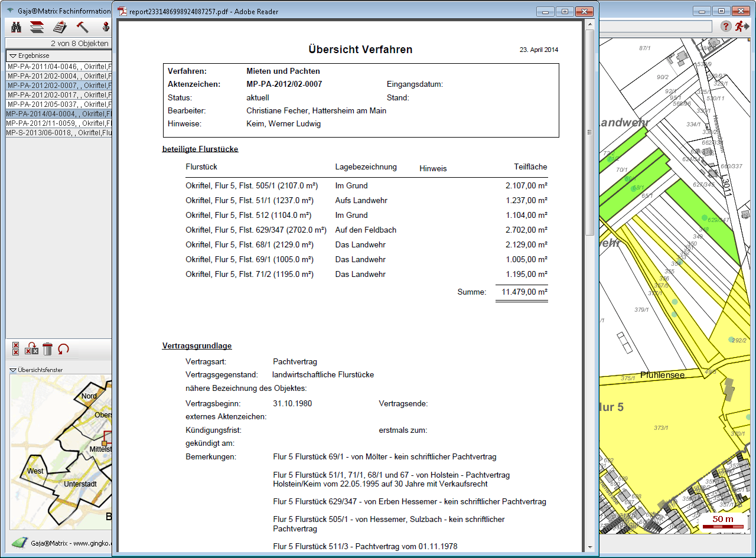Open the layers stack tool
Screen dimensions: 756x558
pos(37,27)
